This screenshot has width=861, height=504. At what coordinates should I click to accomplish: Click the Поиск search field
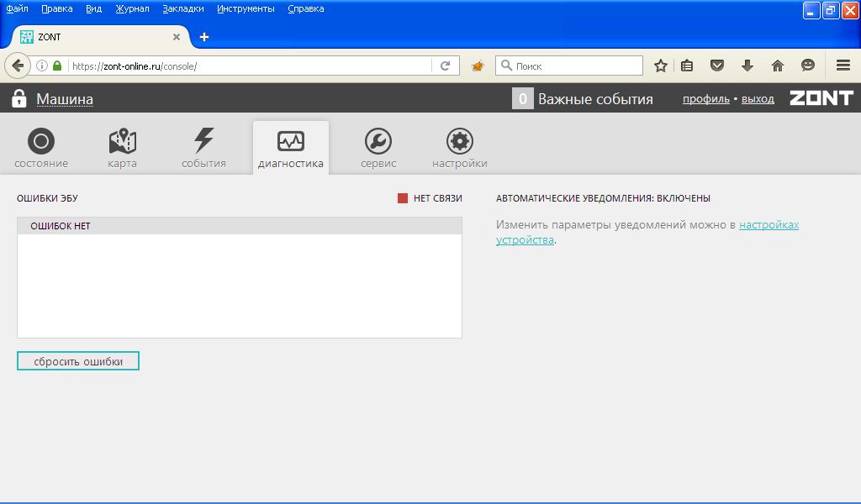[x=576, y=66]
